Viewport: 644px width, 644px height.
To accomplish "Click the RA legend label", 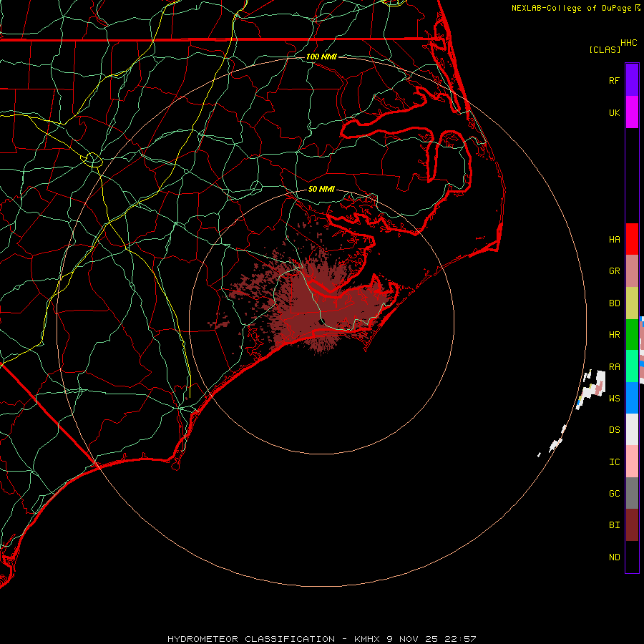I will coord(614,367).
